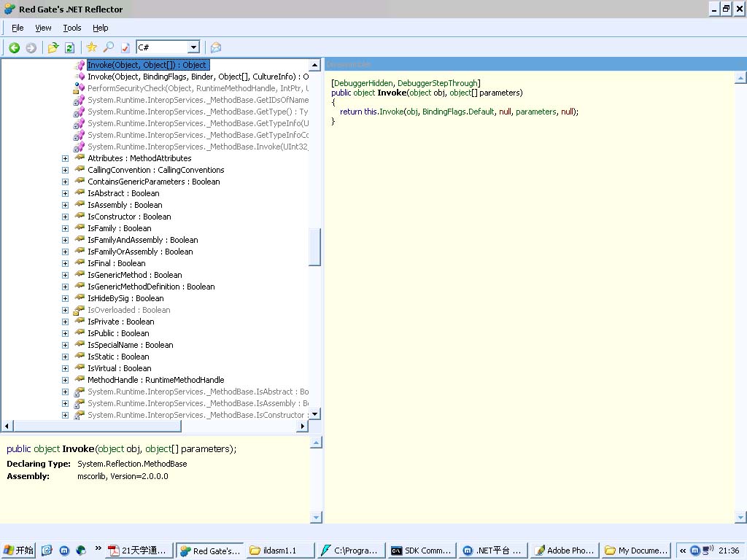747x560 pixels.
Task: Click this.Invoke link in disassembled code
Action: pos(391,112)
